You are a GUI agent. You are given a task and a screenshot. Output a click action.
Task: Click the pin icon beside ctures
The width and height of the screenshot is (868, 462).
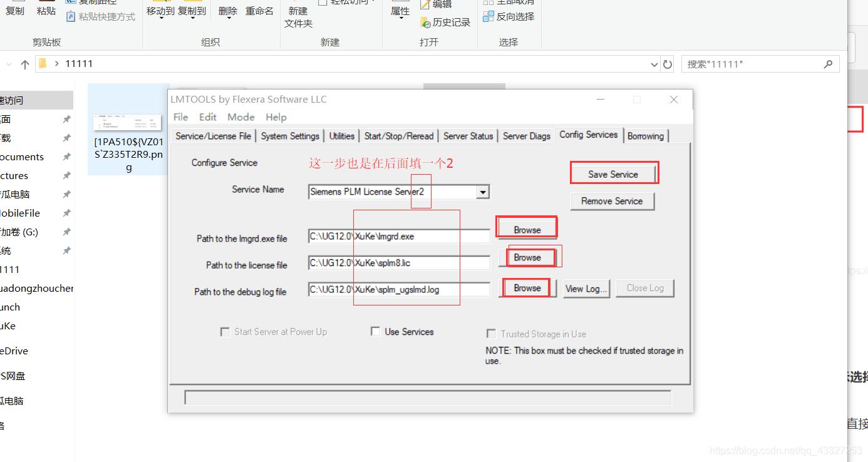67,175
